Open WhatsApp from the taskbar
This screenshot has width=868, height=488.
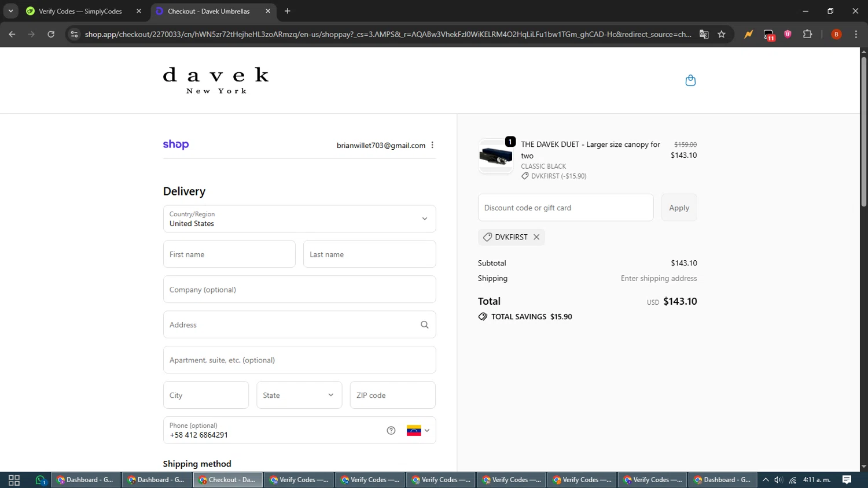tap(41, 480)
